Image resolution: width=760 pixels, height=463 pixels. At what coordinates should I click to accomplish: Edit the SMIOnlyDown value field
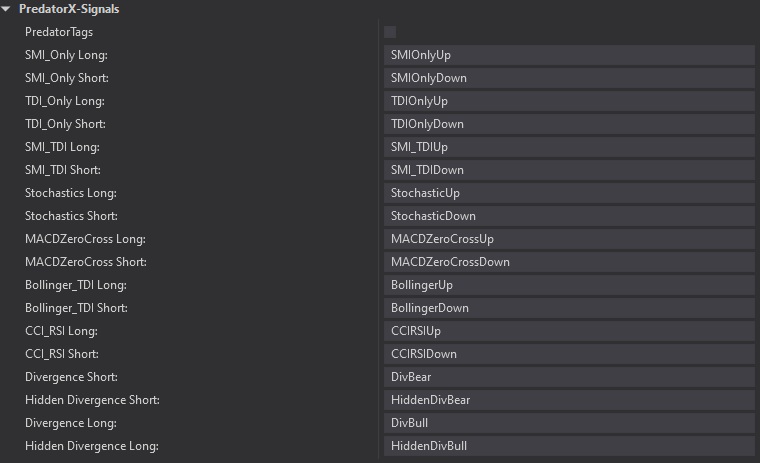coord(568,78)
